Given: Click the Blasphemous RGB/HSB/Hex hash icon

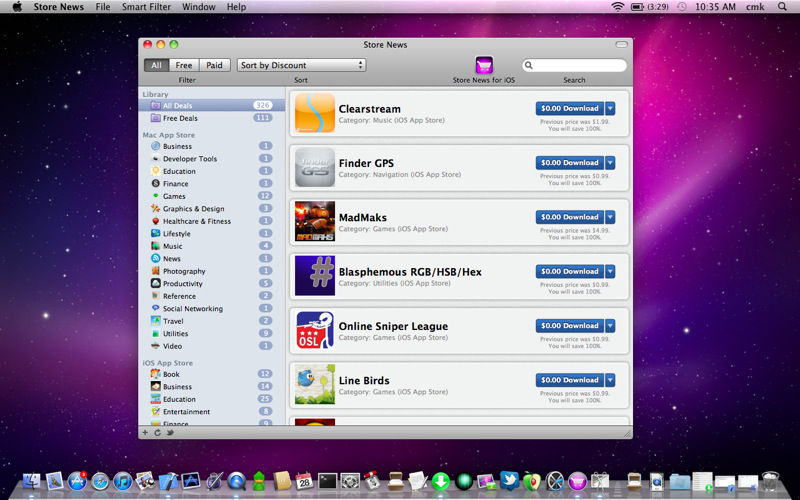Looking at the screenshot, I should point(315,276).
